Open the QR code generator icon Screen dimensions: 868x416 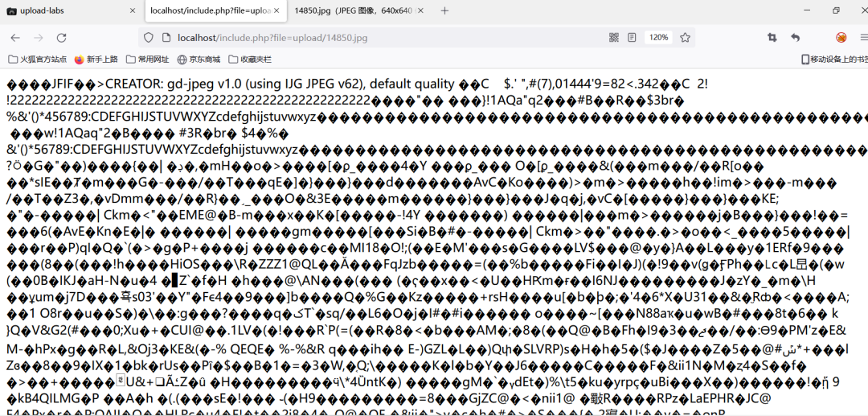coord(614,38)
